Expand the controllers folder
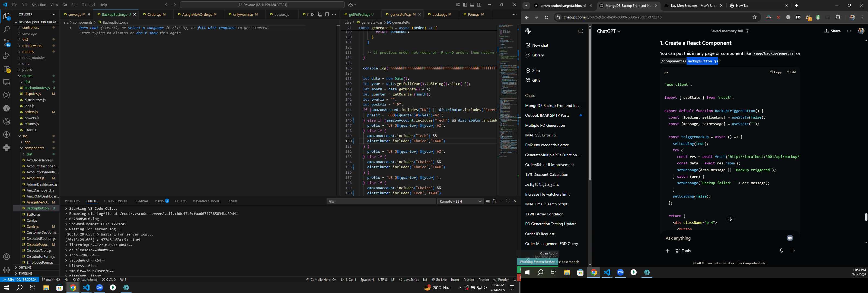This screenshot has height=293, width=868. 31,28
